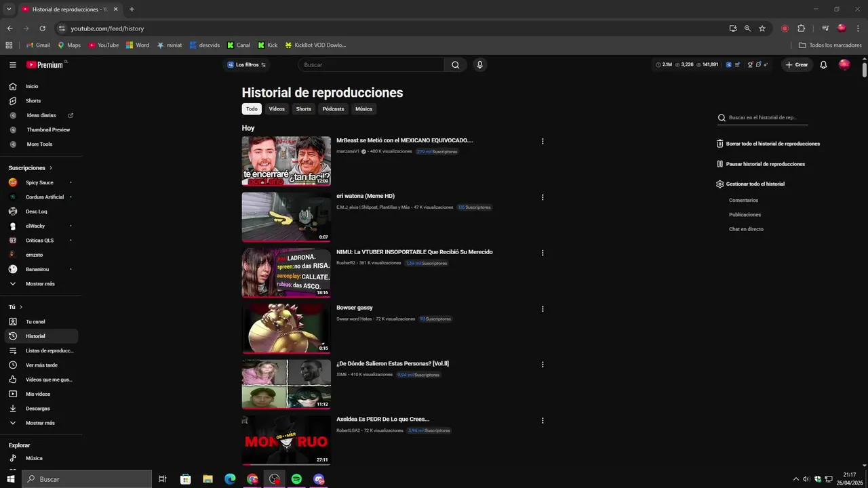Open the Tú section chevron
Viewport: 868px width, 488px height.
click(x=21, y=307)
